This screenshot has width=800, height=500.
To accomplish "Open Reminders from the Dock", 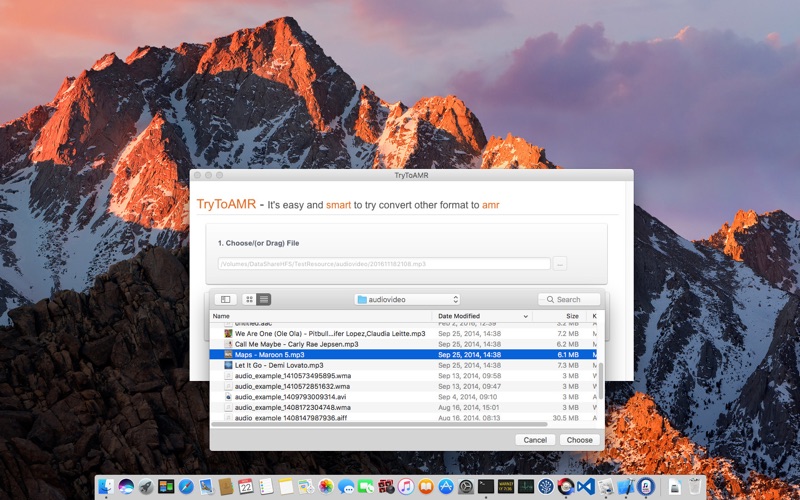I will (266, 486).
